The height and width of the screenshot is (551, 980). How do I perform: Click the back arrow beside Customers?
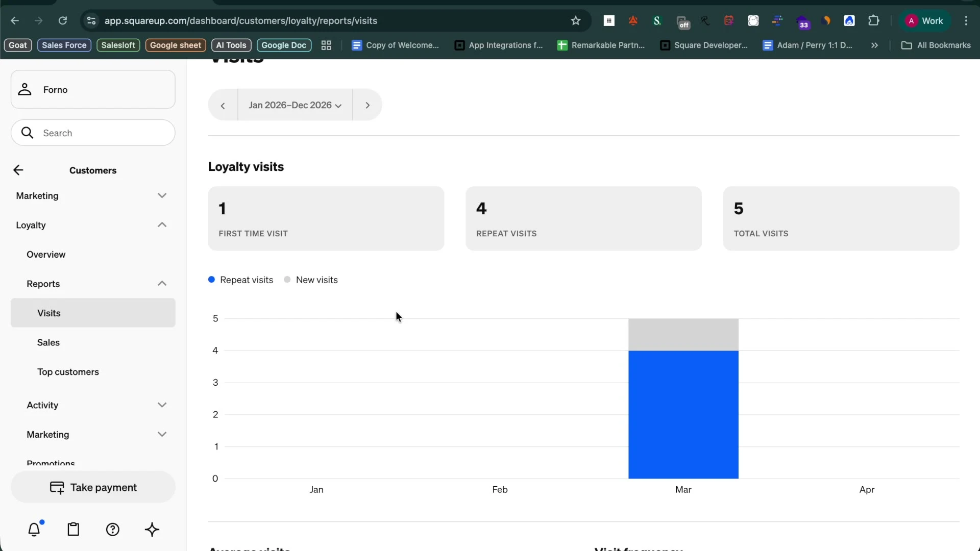18,170
